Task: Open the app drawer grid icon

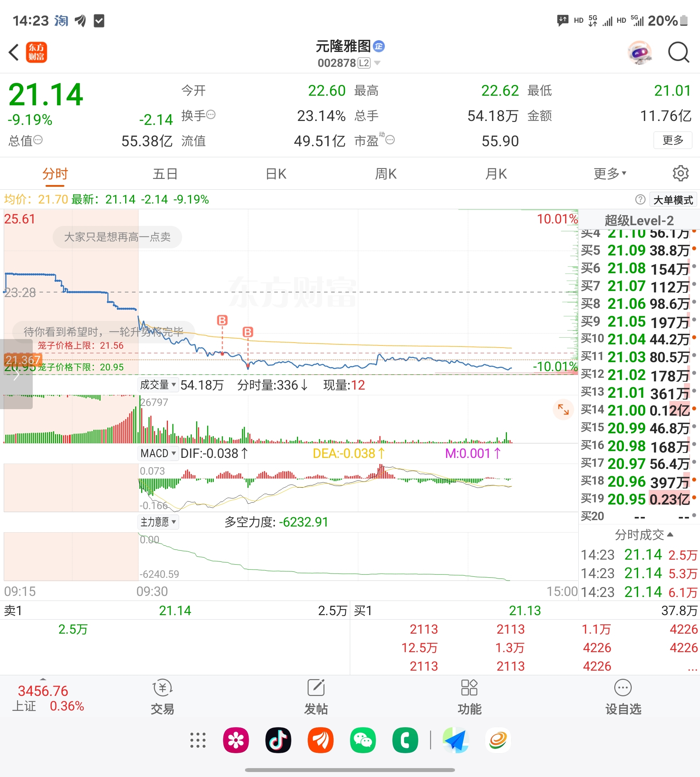Action: coord(198,740)
